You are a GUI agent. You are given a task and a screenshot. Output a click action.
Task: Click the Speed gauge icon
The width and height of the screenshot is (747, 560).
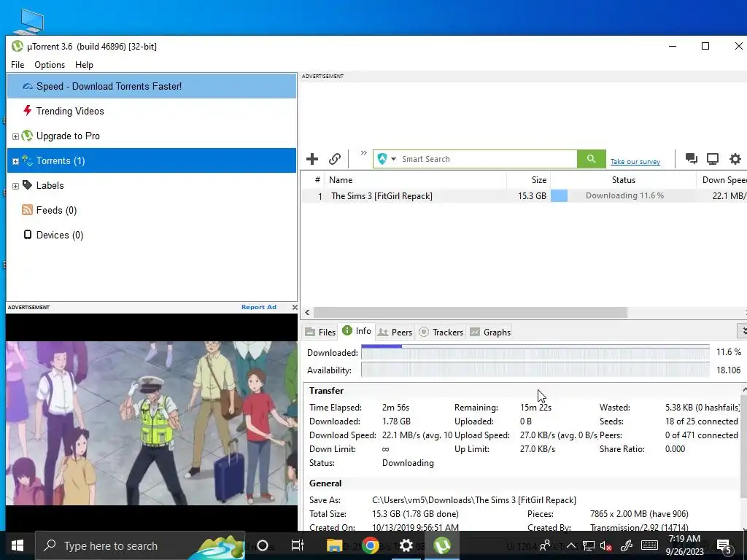[x=28, y=86]
